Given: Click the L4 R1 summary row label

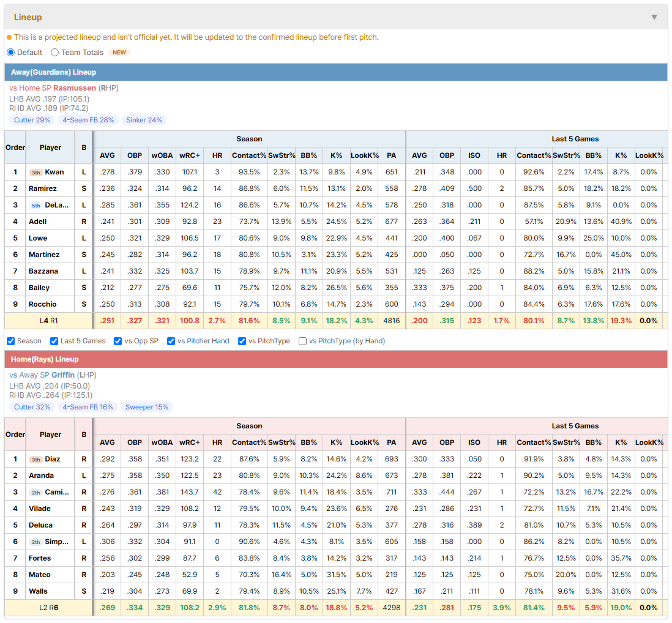Looking at the screenshot, I should click(x=48, y=321).
